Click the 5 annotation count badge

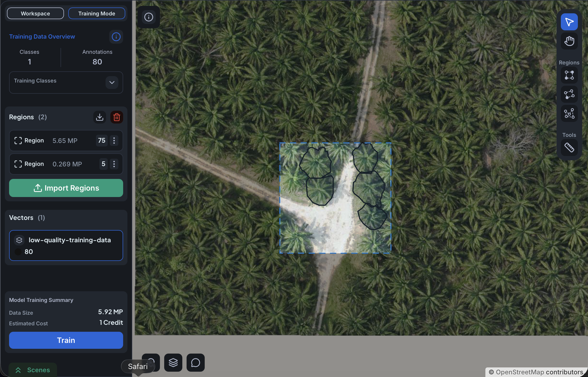[103, 164]
